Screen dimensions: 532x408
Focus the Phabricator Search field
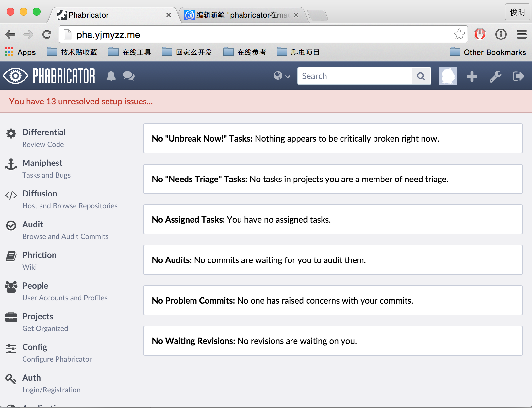355,76
